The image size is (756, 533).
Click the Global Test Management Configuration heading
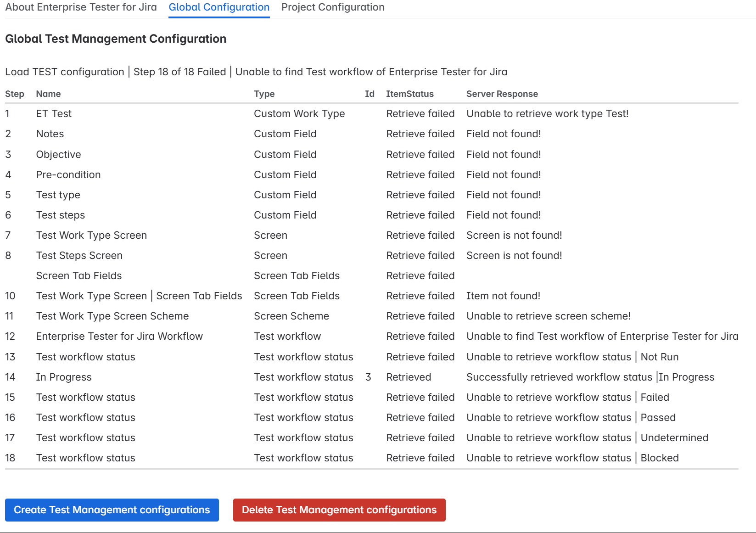(x=116, y=39)
